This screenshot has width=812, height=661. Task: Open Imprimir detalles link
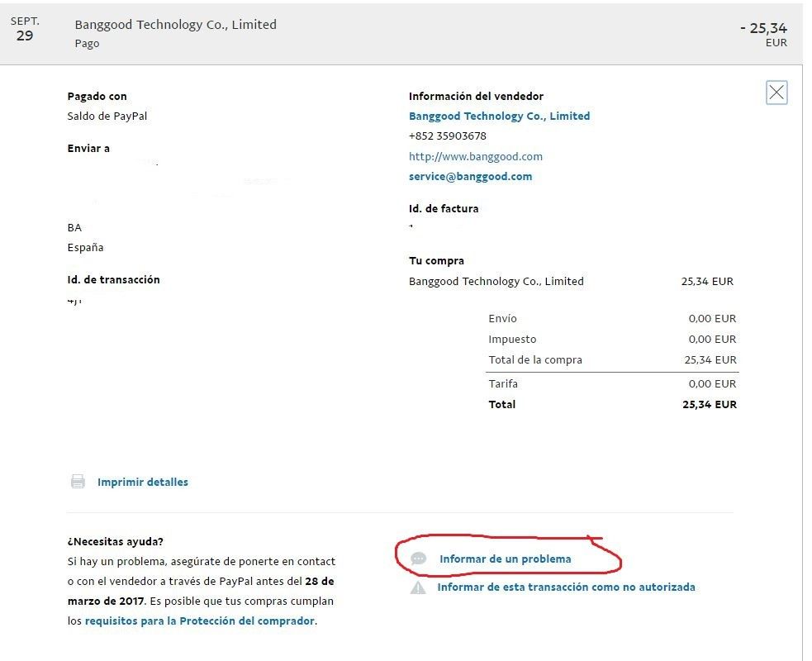[142, 483]
